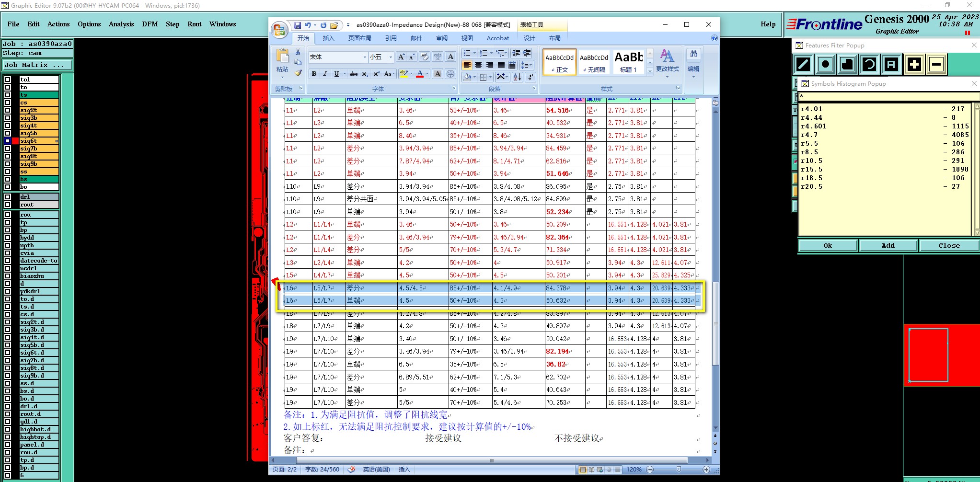This screenshot has width=980, height=482.
Task: Toggle checkbox for layer sig2t
Action: [x=8, y=110]
